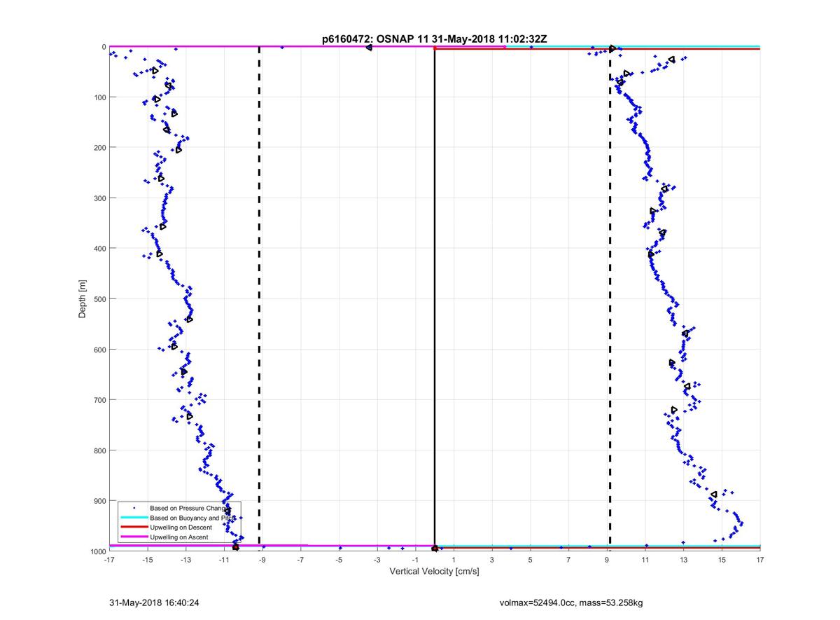This screenshot has height=620, width=840.
Task: Click the dashed vertical line near +9 cm/s
Action: [x=610, y=298]
